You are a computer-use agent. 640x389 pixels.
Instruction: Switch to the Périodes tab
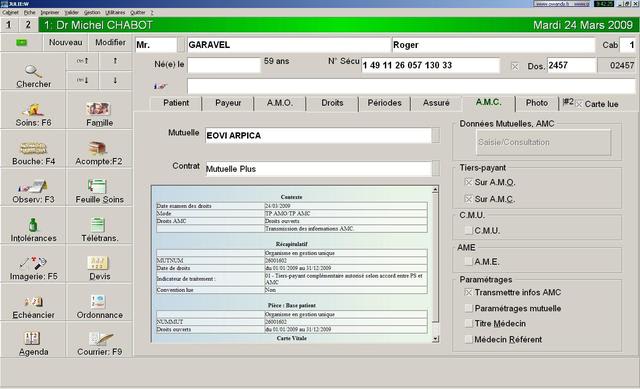(384, 103)
